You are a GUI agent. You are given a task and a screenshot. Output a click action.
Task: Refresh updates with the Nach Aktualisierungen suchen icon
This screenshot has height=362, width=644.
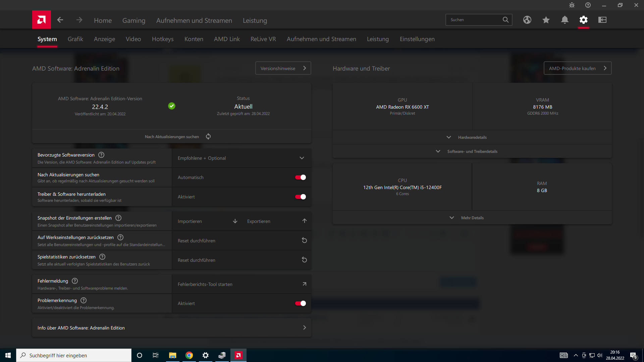pos(208,136)
